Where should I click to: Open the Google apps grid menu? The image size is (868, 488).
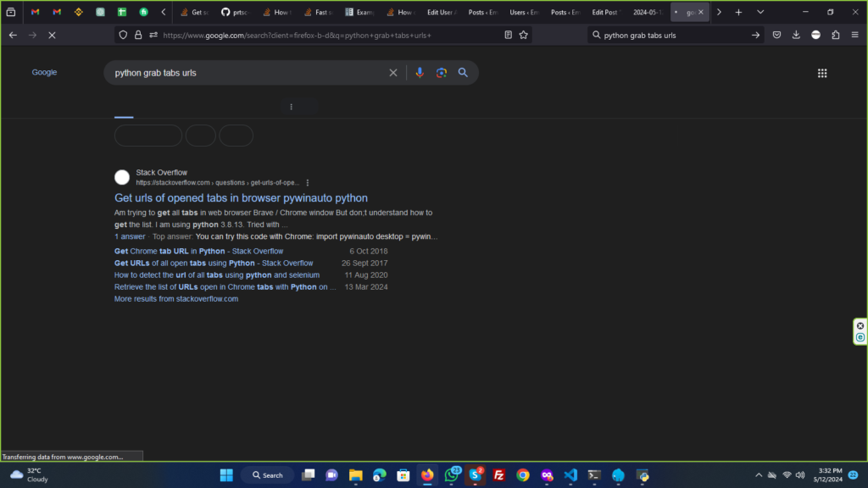[x=821, y=74]
